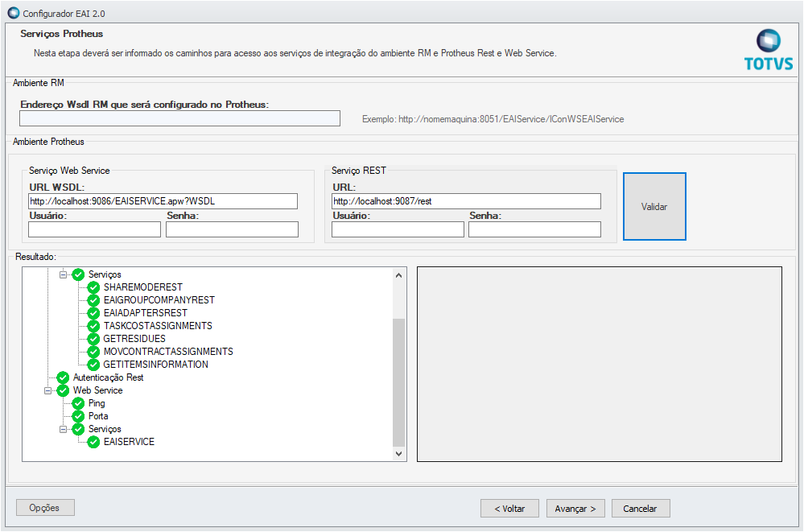Select the GETRESIDUES tree item

[134, 339]
